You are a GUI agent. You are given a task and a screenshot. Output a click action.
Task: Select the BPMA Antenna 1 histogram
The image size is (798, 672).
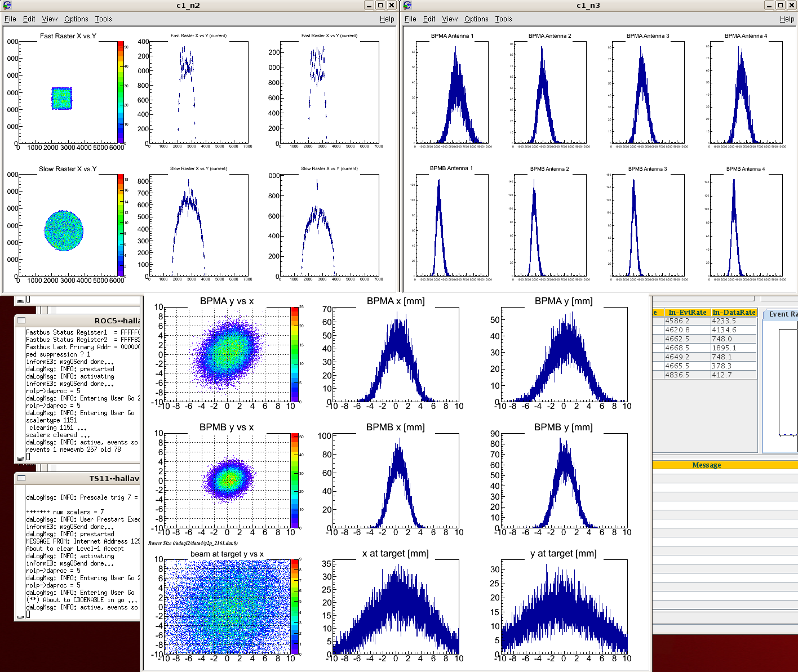[x=453, y=92]
